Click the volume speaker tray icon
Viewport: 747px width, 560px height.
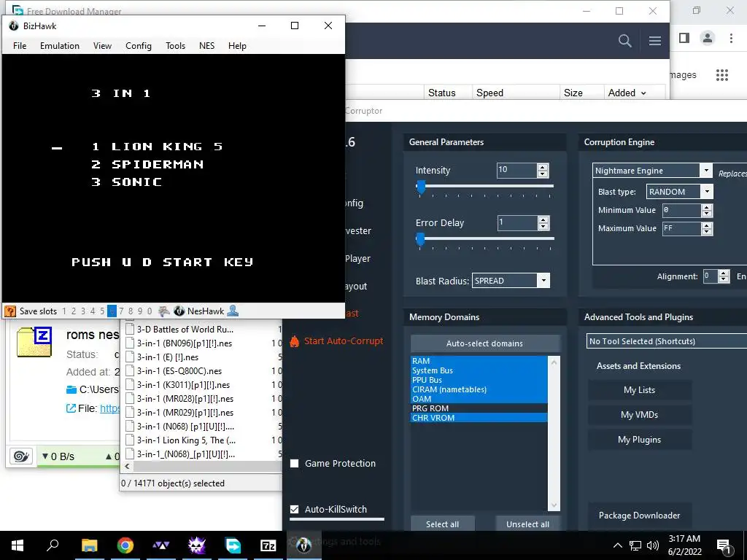653,545
